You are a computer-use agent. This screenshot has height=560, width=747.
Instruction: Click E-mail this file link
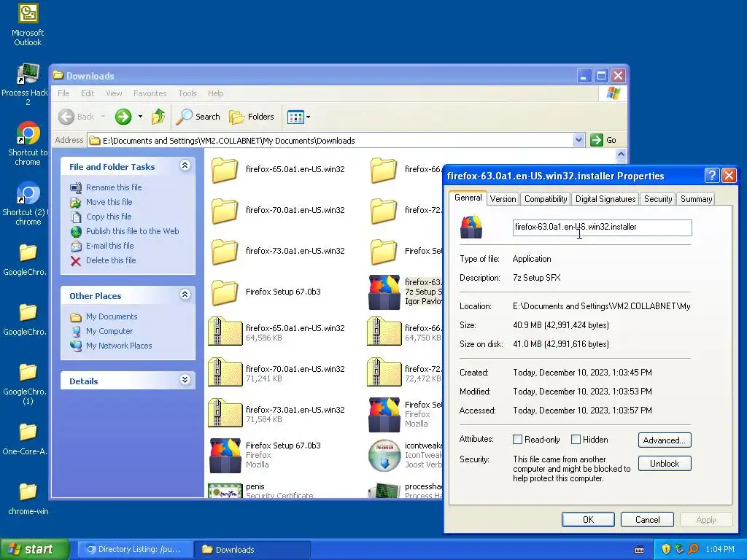point(109,246)
